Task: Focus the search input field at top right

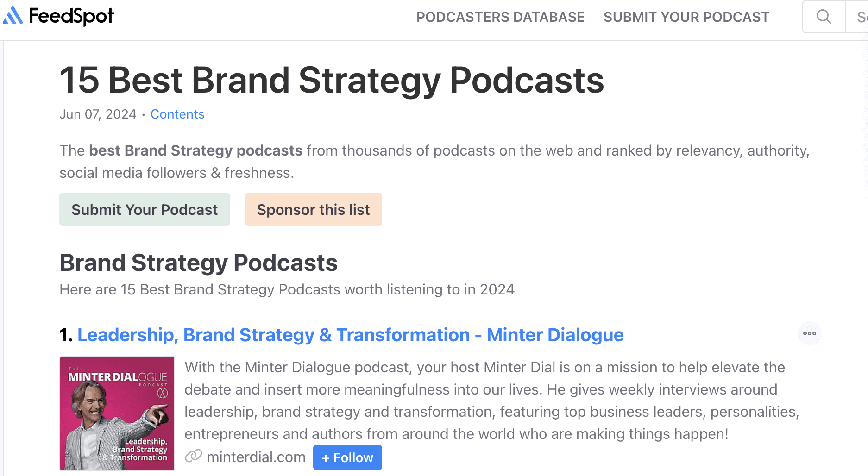Action: 857,17
